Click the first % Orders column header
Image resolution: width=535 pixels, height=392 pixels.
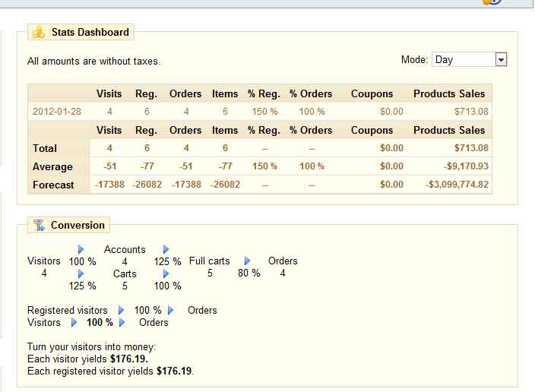(311, 93)
